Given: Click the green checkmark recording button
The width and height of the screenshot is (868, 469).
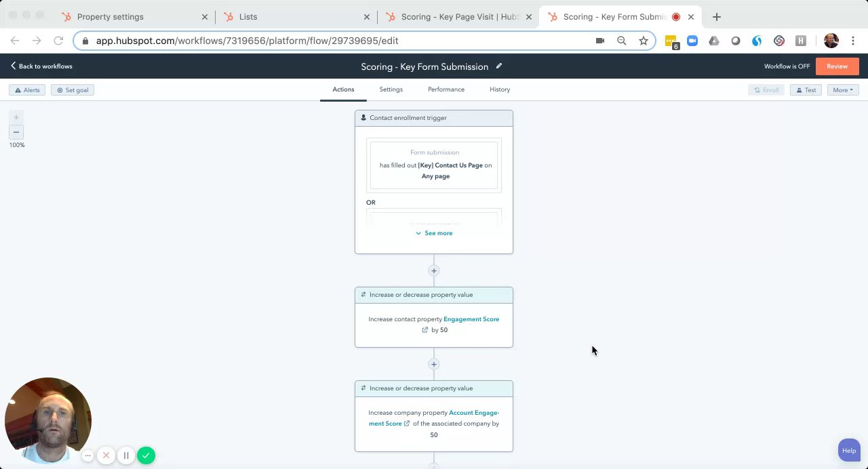Looking at the screenshot, I should 146,455.
